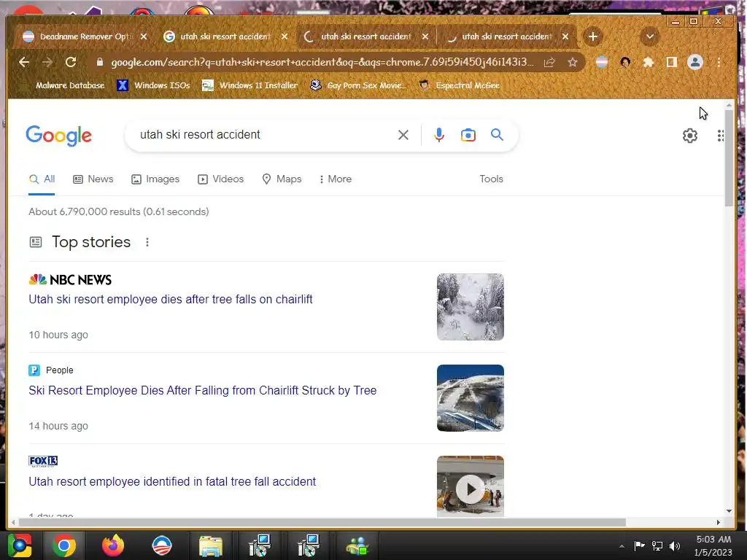Open the volume speaker tray icon
The image size is (747, 560).
pos(675,545)
